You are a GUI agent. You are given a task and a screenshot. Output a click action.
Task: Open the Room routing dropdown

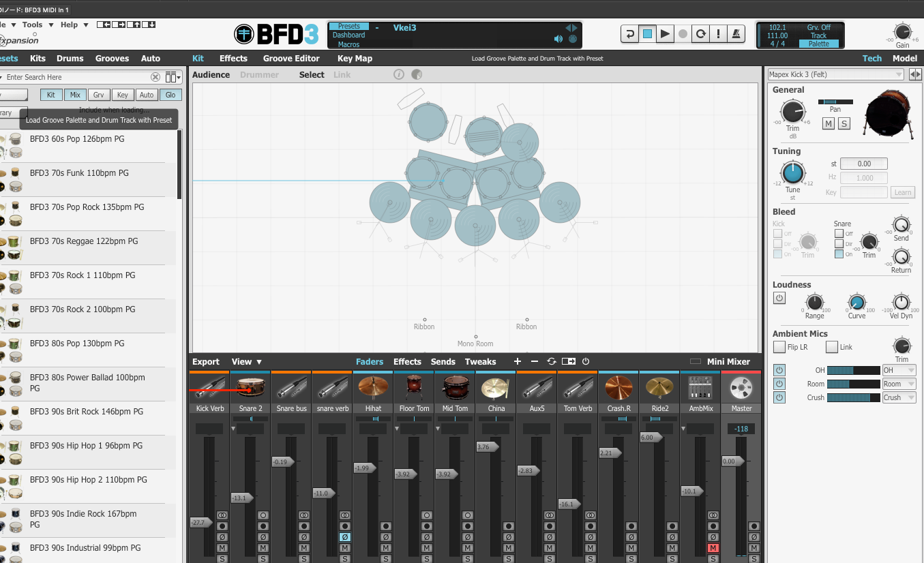[899, 384]
